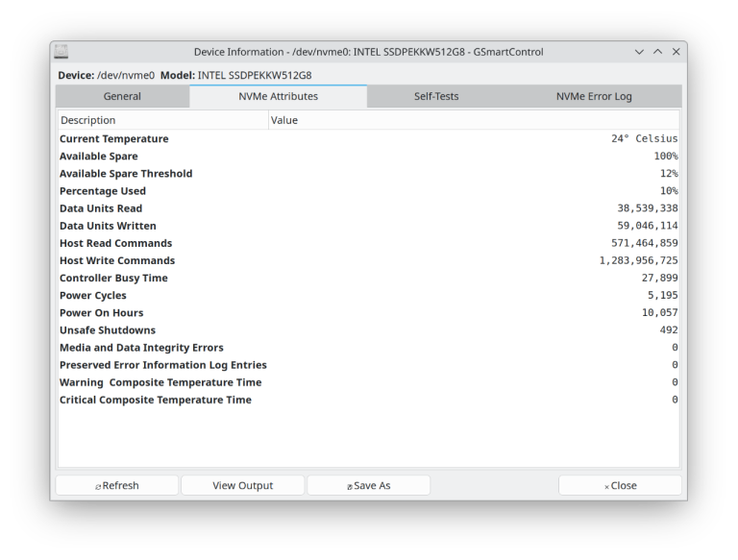The height and width of the screenshot is (560, 738).
Task: Close the dialog with the Close button
Action: (x=620, y=485)
